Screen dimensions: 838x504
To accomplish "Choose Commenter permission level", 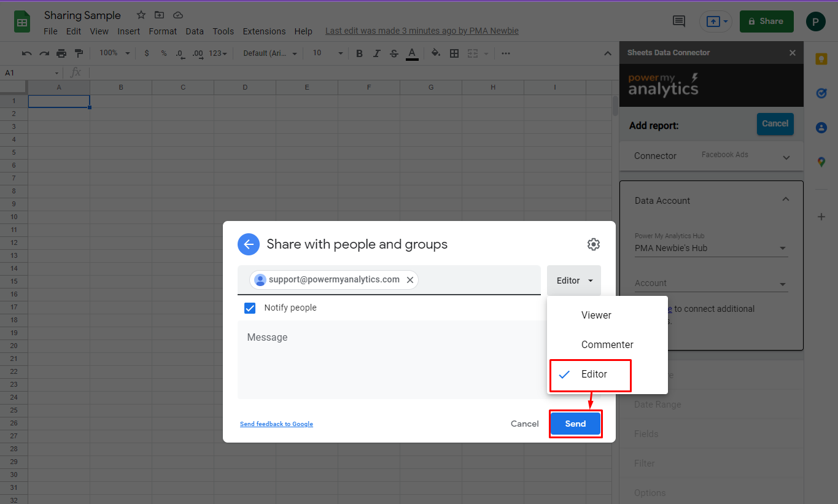I will pos(607,344).
